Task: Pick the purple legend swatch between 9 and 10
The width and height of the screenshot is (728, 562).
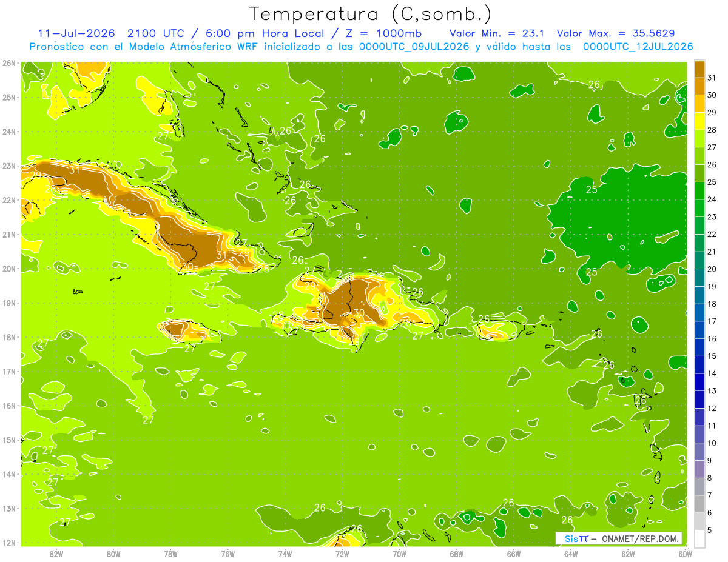Action: (699, 452)
